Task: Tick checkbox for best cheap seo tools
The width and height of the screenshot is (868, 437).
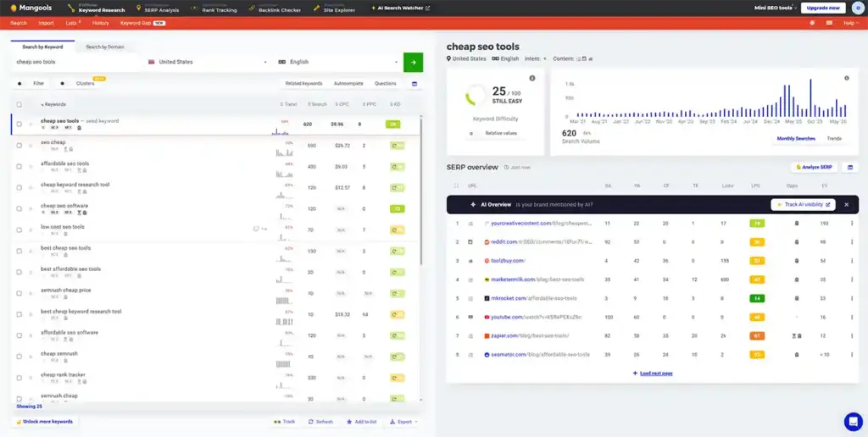Action: point(19,252)
